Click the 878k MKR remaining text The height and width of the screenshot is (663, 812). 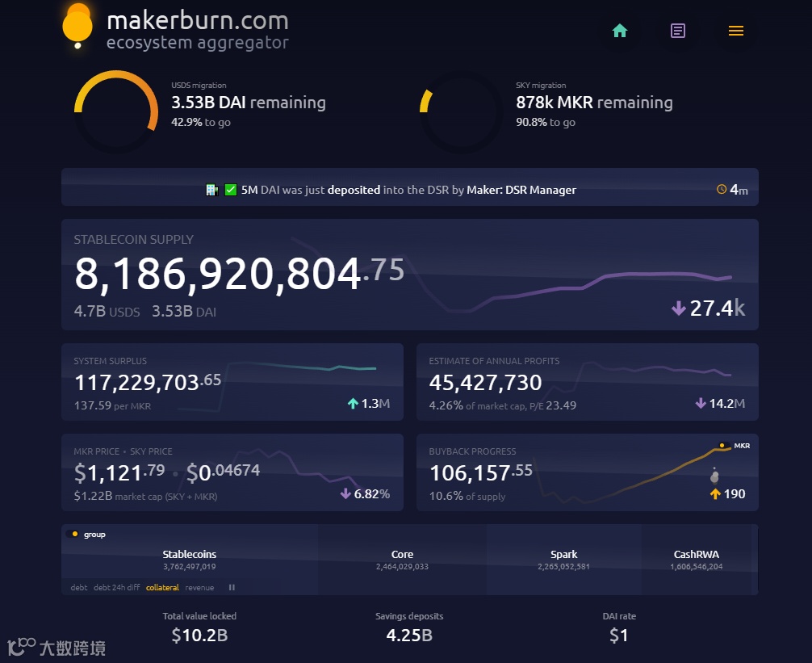[594, 103]
